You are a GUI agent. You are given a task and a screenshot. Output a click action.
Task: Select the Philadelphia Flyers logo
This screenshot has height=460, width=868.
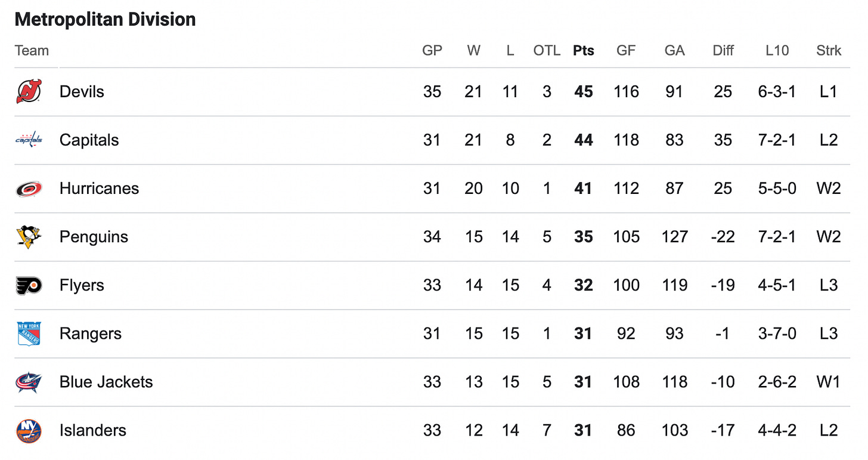29,285
